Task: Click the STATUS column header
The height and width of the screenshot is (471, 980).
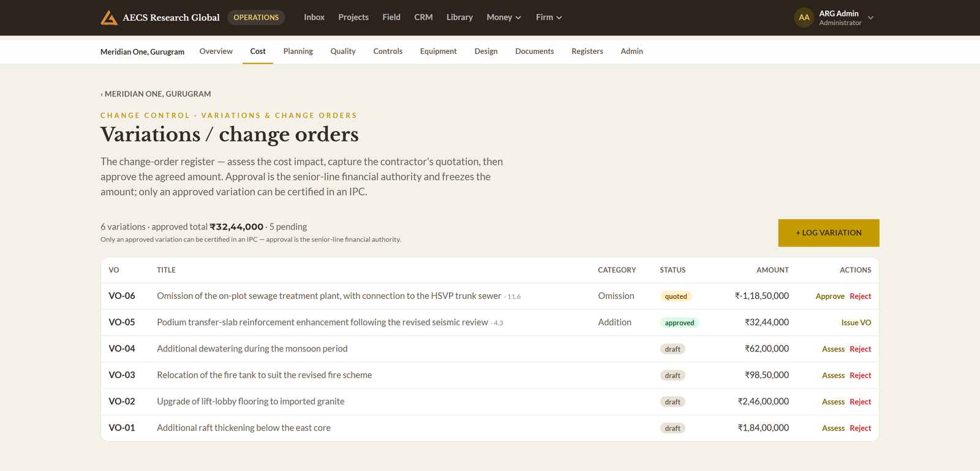Action: (x=673, y=270)
